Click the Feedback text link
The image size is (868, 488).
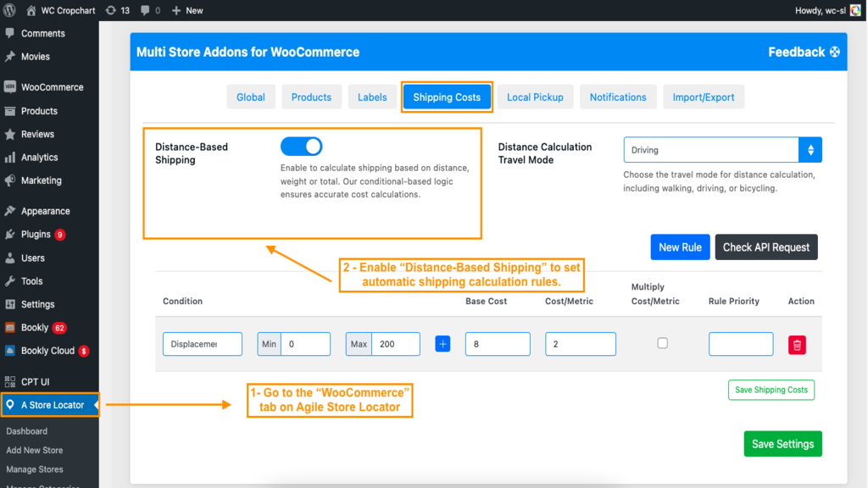point(796,52)
